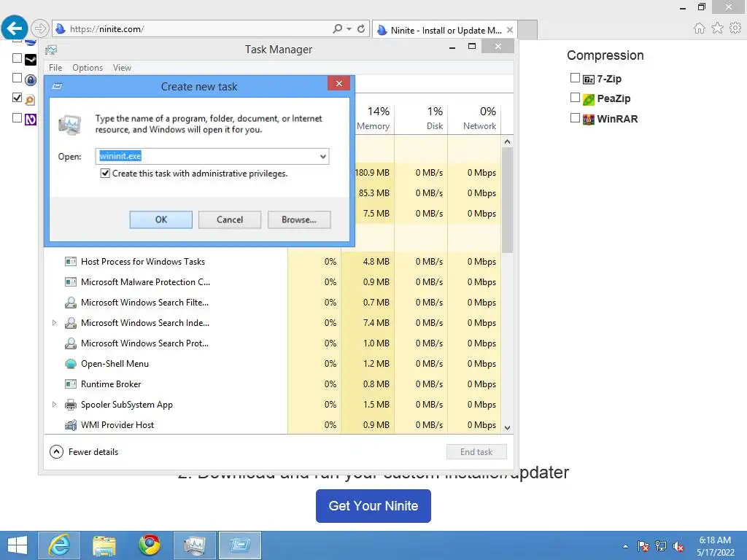Refresh the ninite.com page
The height and width of the screenshot is (560, 747).
pos(361,28)
